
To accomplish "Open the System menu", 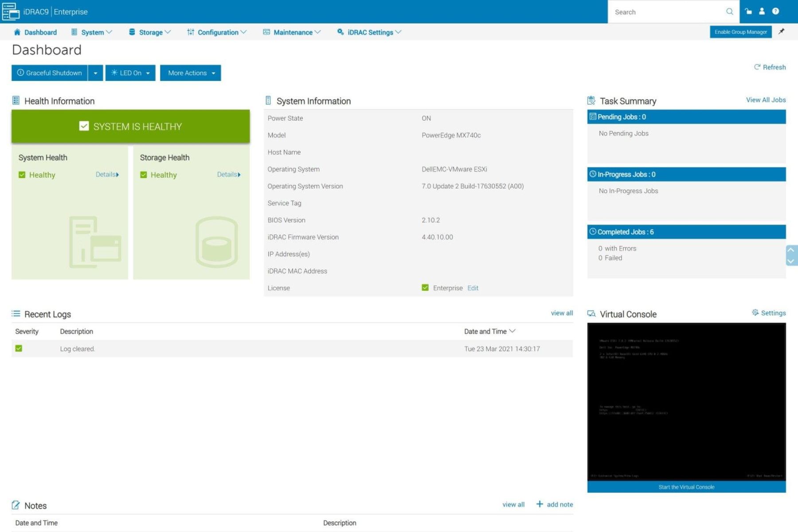I will click(x=92, y=32).
